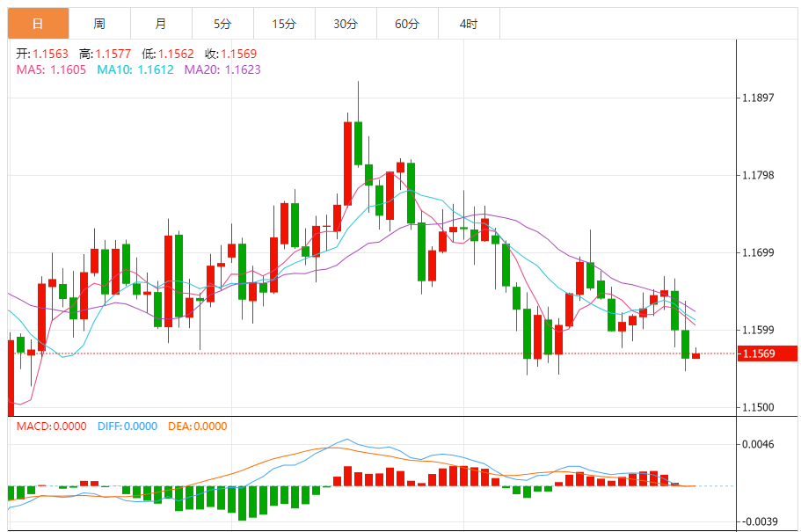Click the MA10: 1.1612 indicator label
Screen dimensions: 801x532
click(x=135, y=69)
